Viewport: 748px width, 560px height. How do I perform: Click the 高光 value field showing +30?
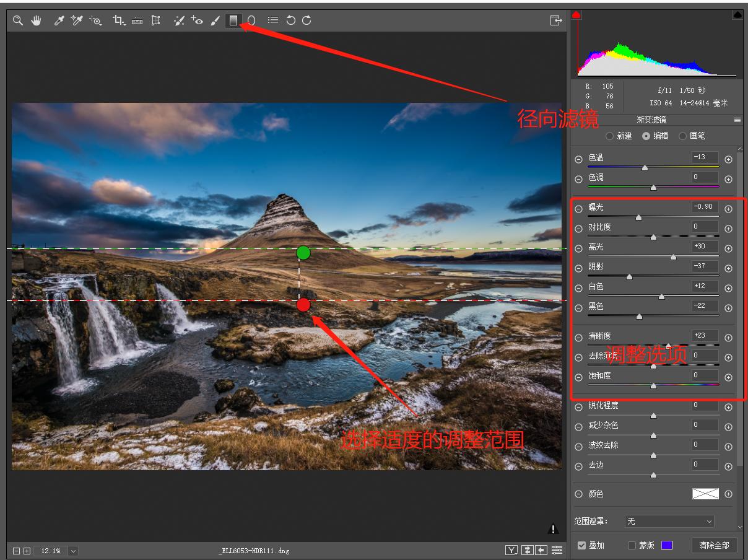coord(705,247)
